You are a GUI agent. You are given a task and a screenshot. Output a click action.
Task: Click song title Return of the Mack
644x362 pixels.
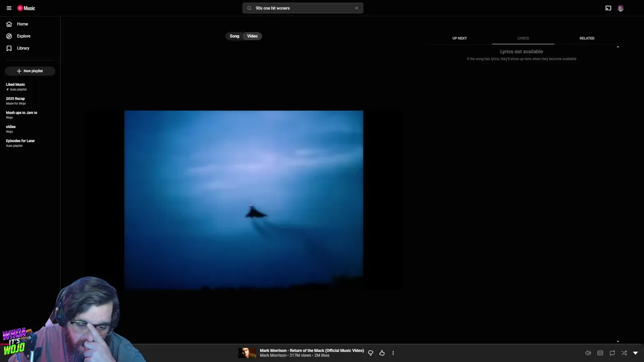coord(311,350)
